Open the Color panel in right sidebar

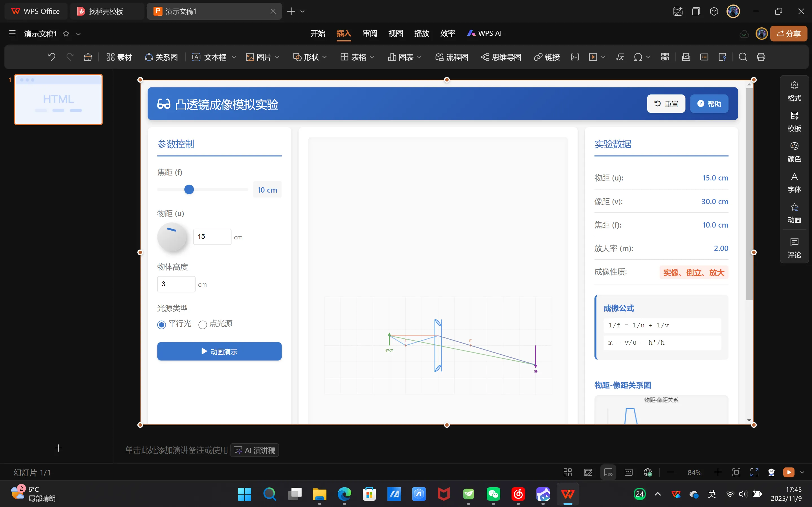pos(794,152)
